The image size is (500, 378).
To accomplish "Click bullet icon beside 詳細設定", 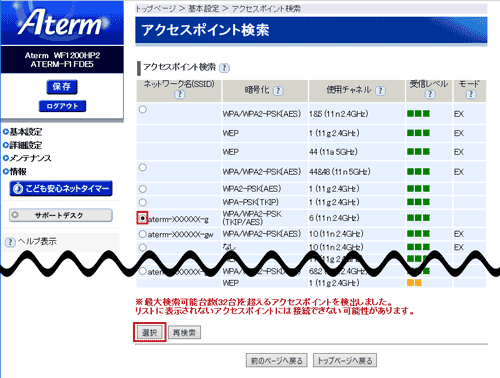I will point(6,145).
